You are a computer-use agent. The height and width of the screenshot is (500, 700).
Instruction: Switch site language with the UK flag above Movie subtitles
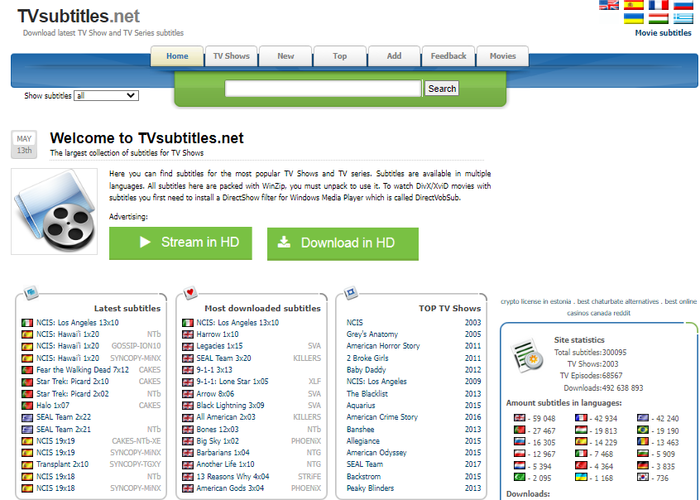[608, 5]
